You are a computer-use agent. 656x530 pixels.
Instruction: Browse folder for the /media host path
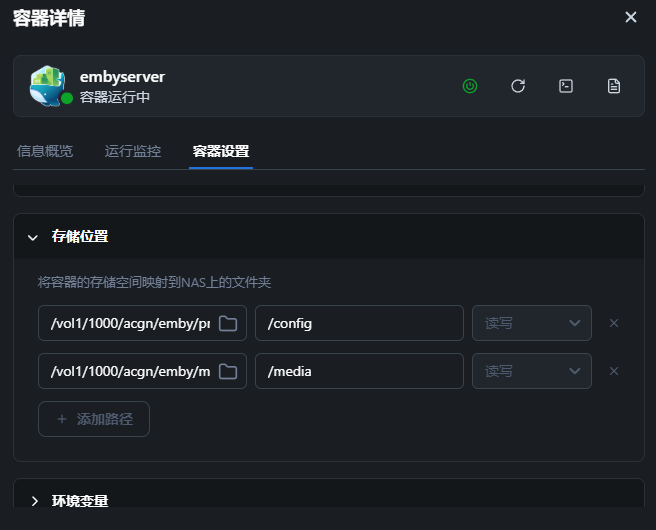(228, 371)
